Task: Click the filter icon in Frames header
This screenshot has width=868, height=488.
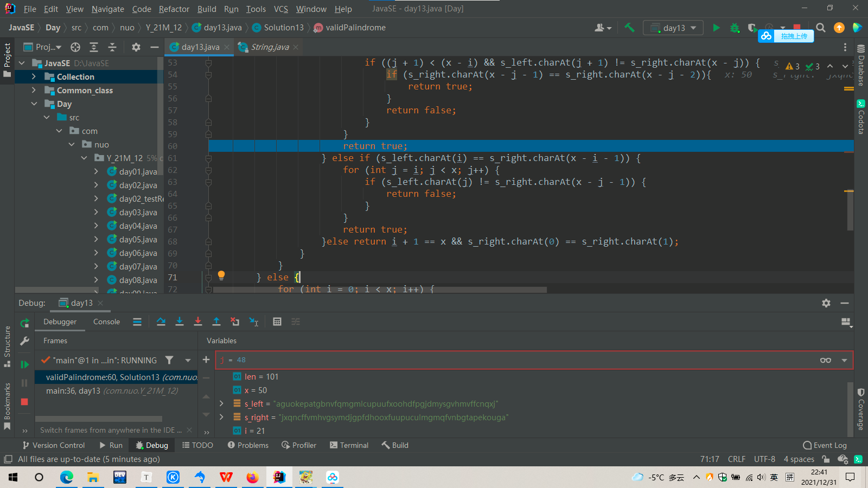Action: 169,360
